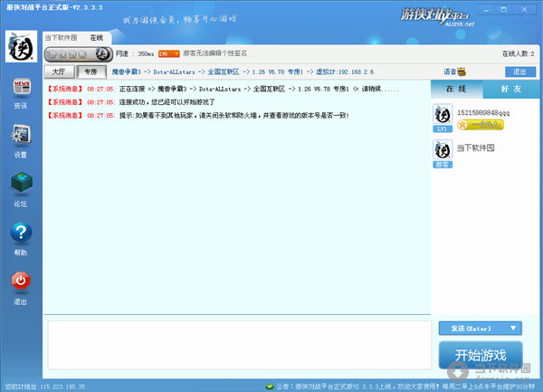This screenshot has width=543, height=392.
Task: Click the 1.26 V6.78 专房1 breadcrumb
Action: 278,72
